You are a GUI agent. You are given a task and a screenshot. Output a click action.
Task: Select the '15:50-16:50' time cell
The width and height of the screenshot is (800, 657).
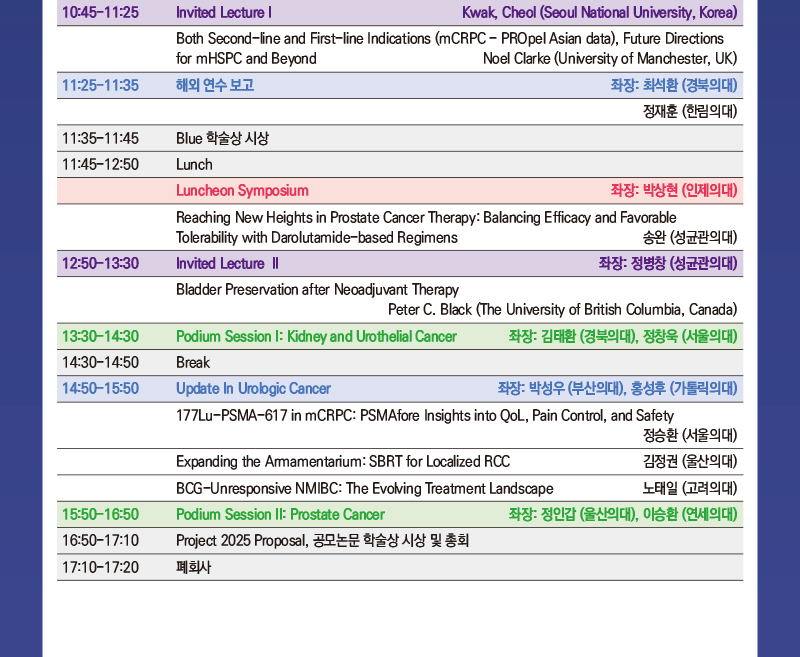pyautogui.click(x=100, y=514)
